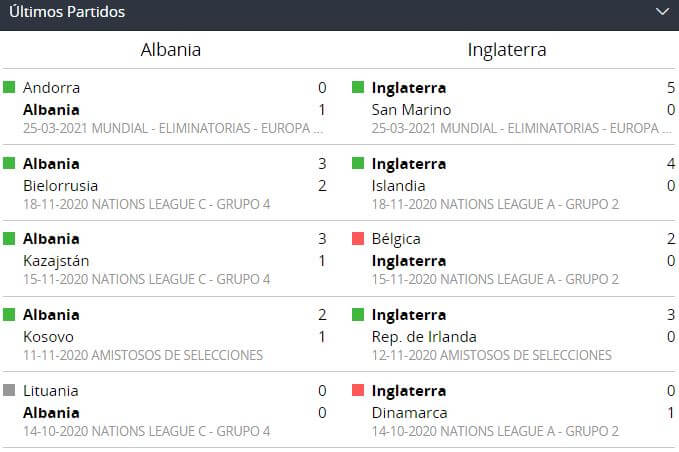The image size is (679, 452).
Task: Select the Albania column heading
Action: point(170,50)
